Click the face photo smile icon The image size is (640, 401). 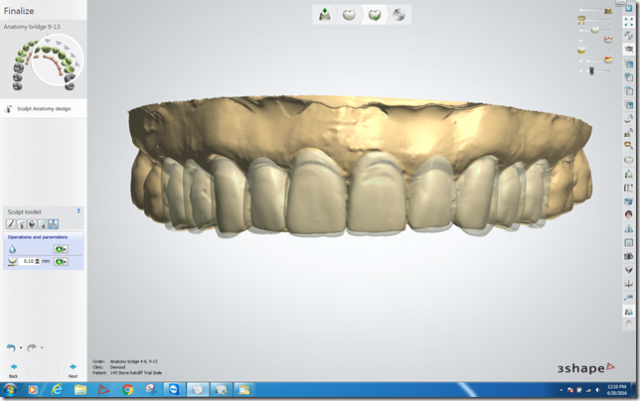pos(629,214)
